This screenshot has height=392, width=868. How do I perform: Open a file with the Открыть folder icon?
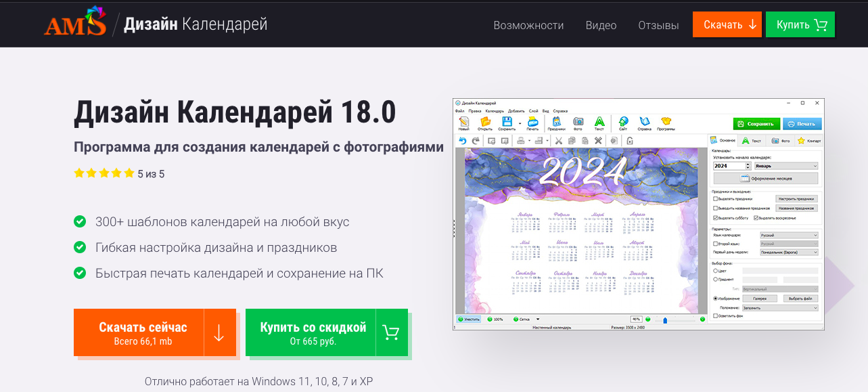485,123
